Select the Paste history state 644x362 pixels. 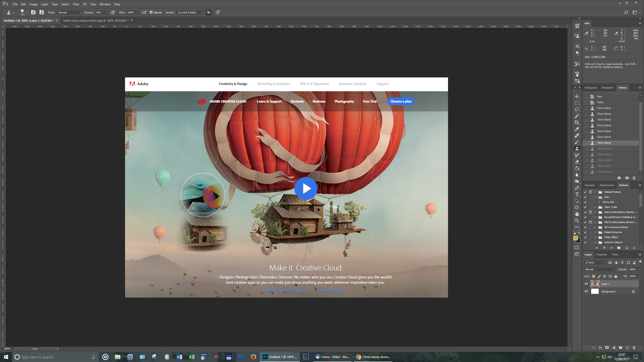pyautogui.click(x=600, y=102)
